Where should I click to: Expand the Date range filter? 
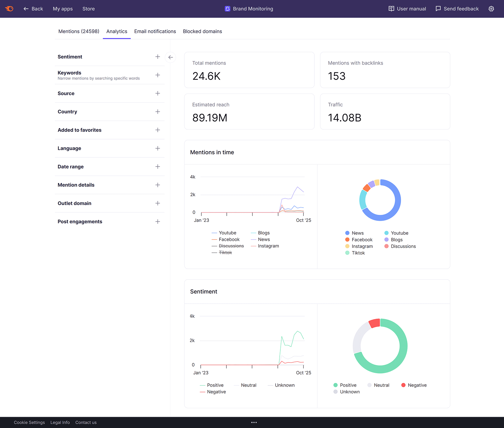pyautogui.click(x=157, y=167)
